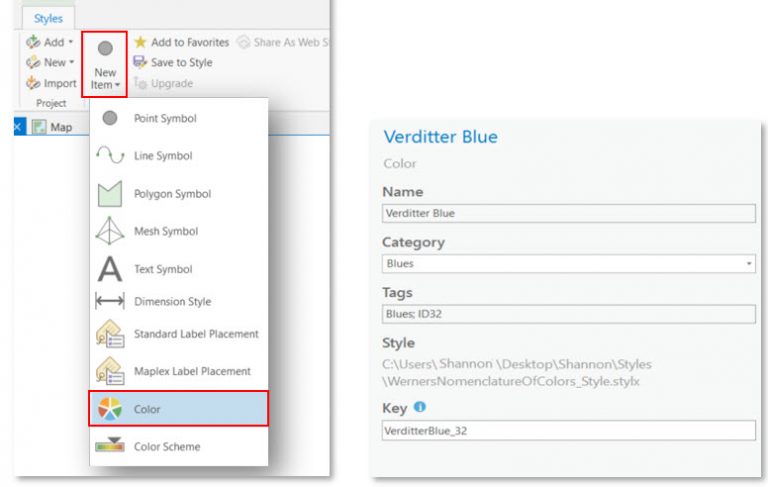Click the Dimension Style icon
Screen dimensions: 768x487
pyautogui.click(x=110, y=301)
